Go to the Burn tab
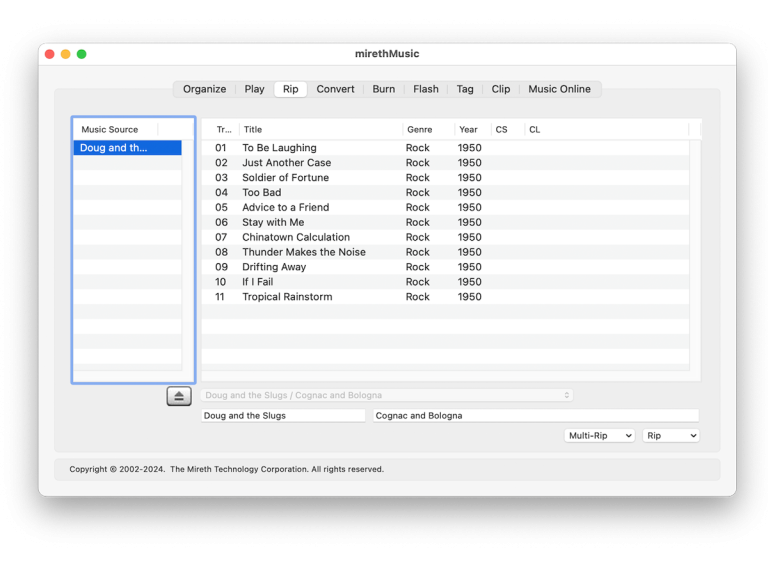 (x=383, y=89)
